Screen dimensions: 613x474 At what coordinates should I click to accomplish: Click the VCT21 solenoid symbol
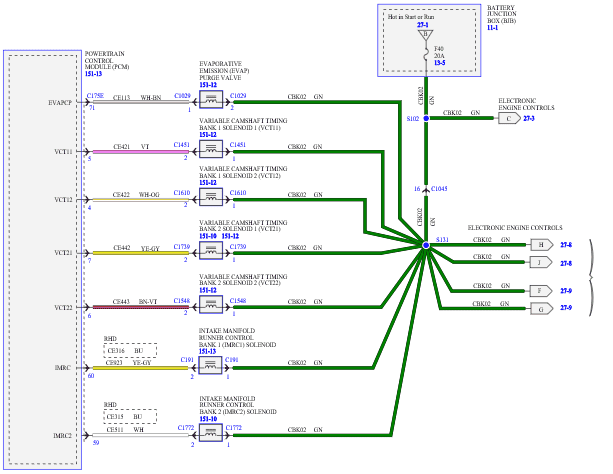pos(211,251)
